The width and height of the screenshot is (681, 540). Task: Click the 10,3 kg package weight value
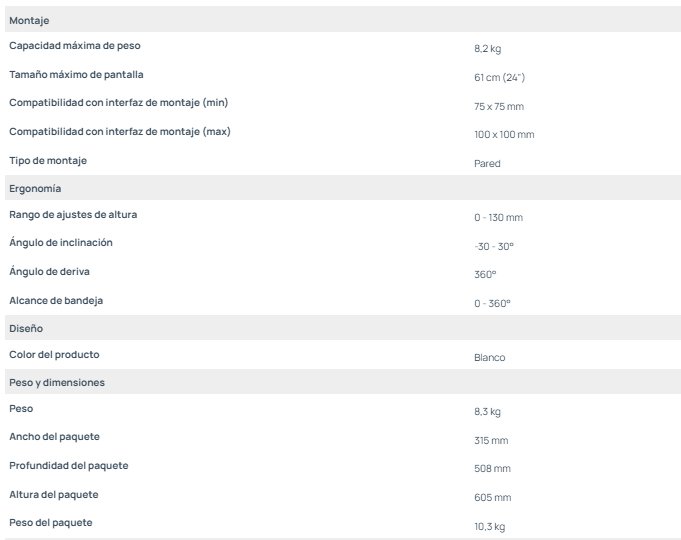[488, 526]
